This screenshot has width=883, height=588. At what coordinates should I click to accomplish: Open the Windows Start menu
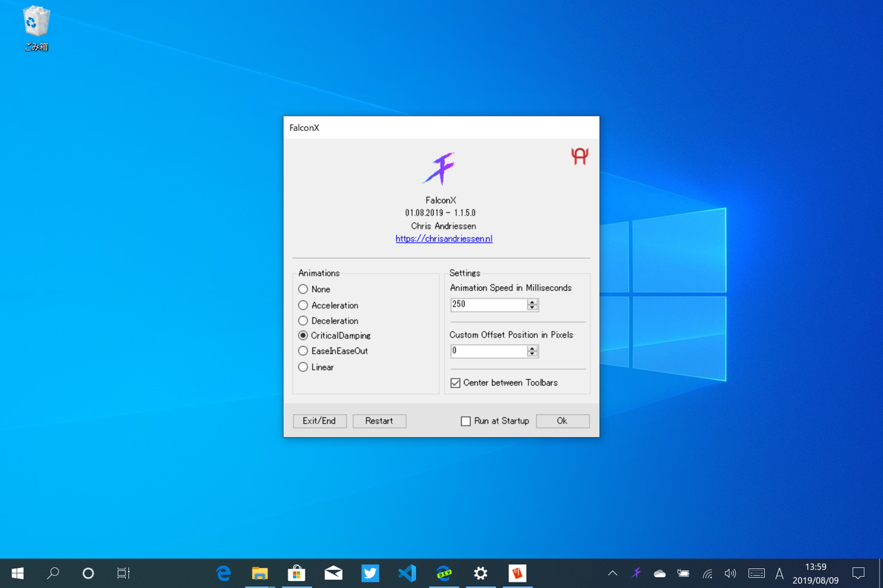(17, 573)
